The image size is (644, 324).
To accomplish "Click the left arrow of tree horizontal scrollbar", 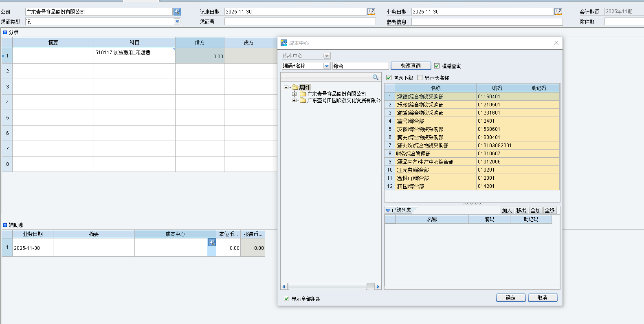I will click(x=284, y=287).
